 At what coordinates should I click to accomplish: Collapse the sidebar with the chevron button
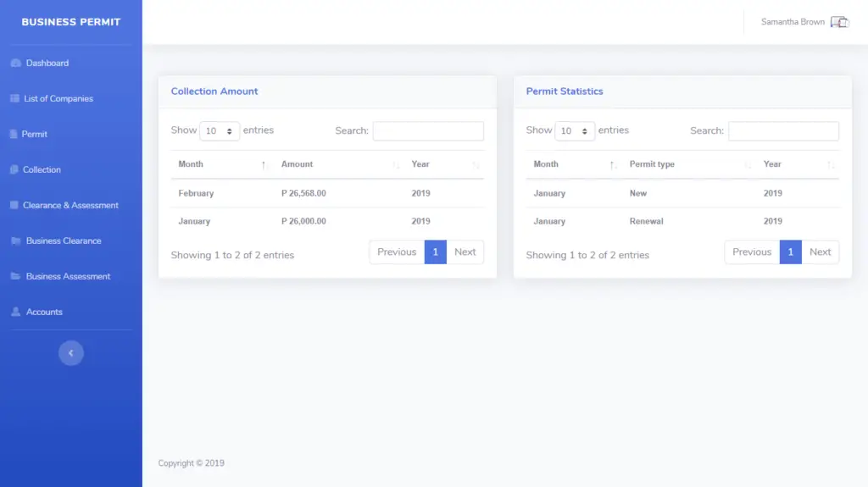(71, 353)
